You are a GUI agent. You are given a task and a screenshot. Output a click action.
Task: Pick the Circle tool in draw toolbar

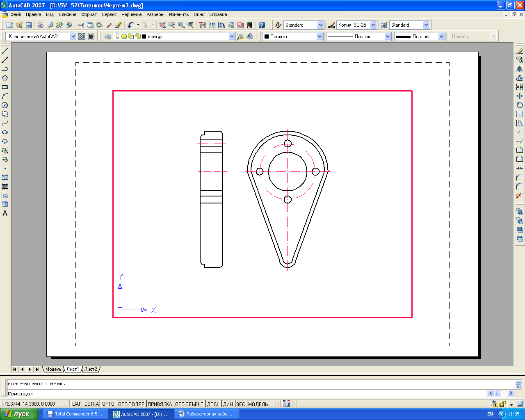(x=5, y=105)
